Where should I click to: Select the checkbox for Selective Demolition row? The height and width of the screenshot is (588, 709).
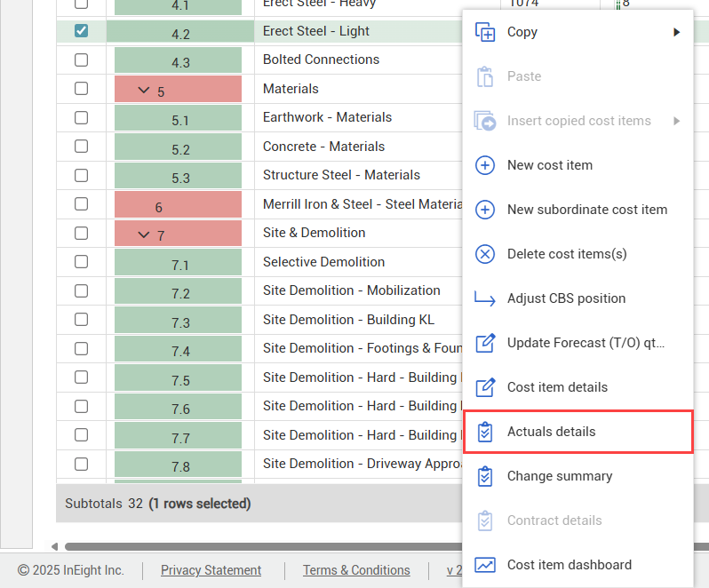pyautogui.click(x=81, y=262)
